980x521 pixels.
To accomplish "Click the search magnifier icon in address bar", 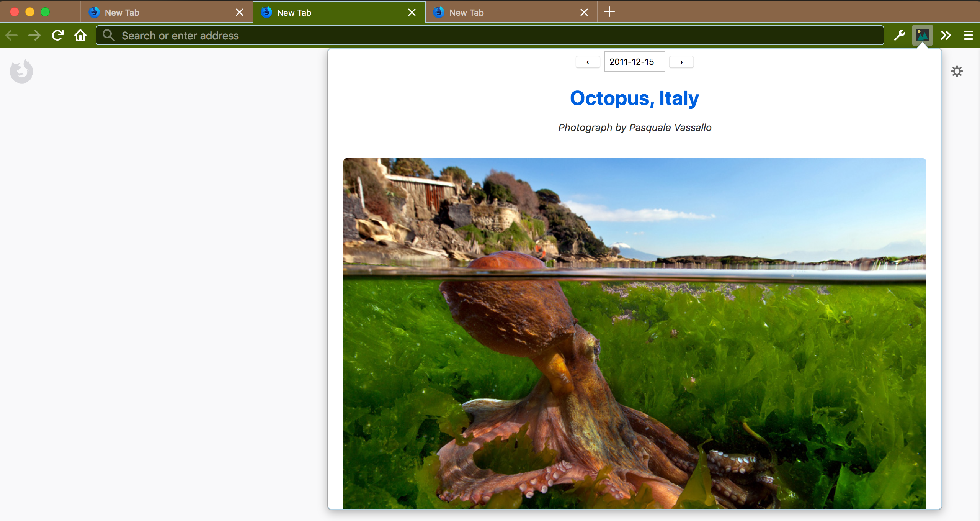I will point(109,35).
